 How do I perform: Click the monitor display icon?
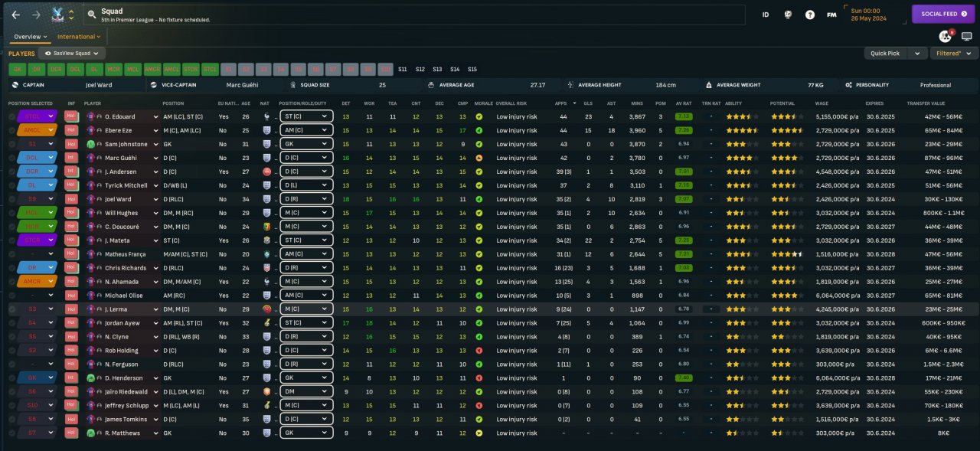(x=966, y=36)
